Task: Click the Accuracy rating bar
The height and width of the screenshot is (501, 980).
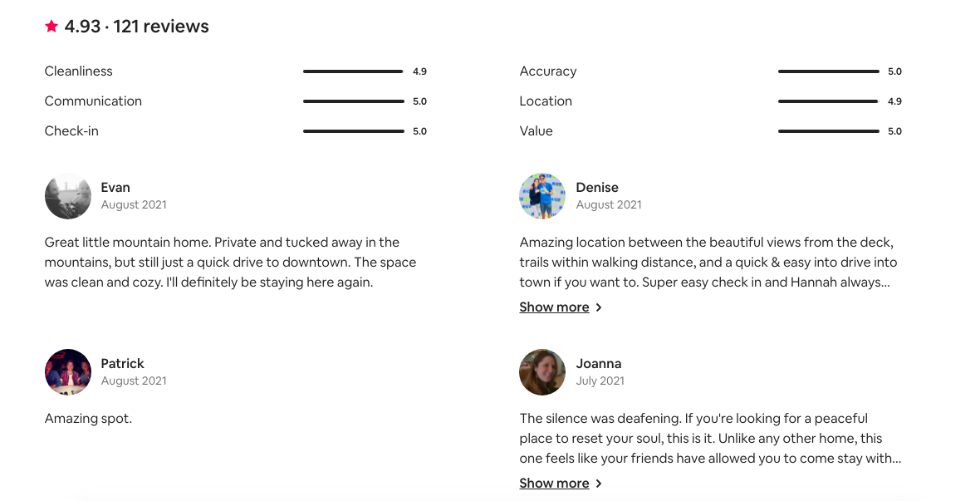Action: click(x=829, y=71)
